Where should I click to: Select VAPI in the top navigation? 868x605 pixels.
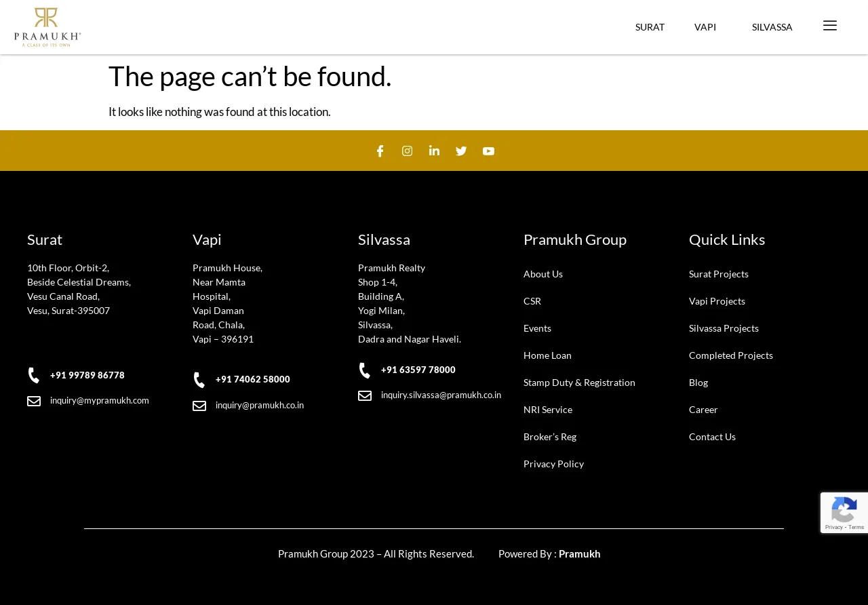point(705,27)
